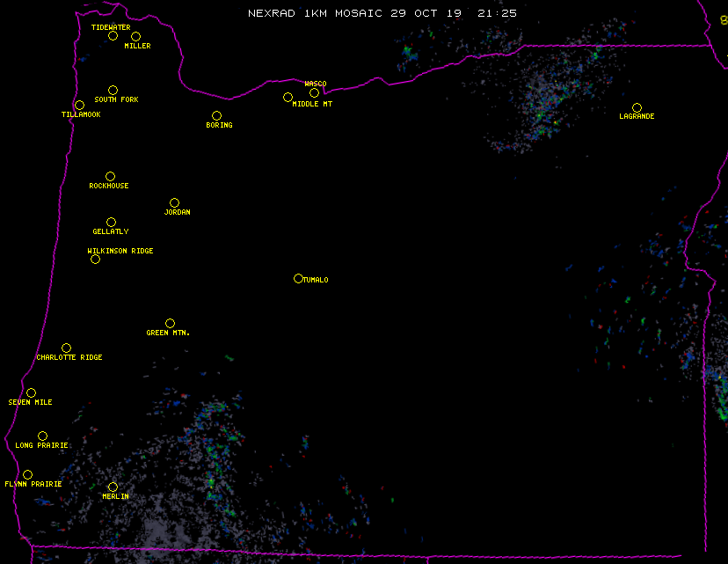Click the Merlin station circle marker
Image resolution: width=728 pixels, height=564 pixels.
click(113, 487)
